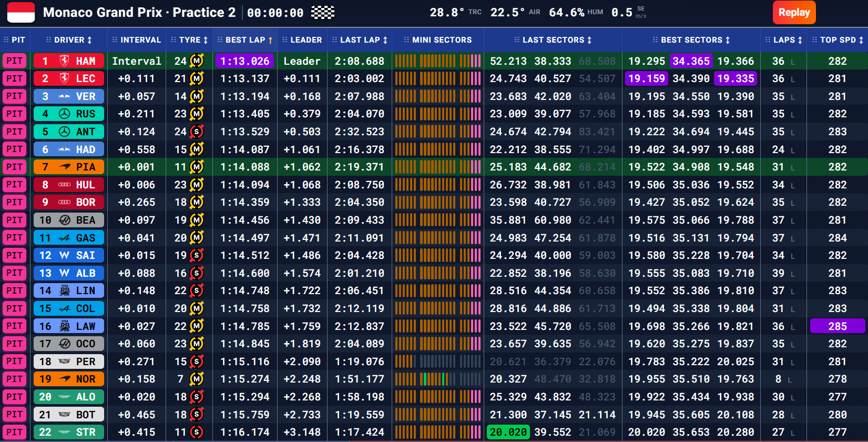Click the leader gap +3.148 for STR

tap(302, 432)
